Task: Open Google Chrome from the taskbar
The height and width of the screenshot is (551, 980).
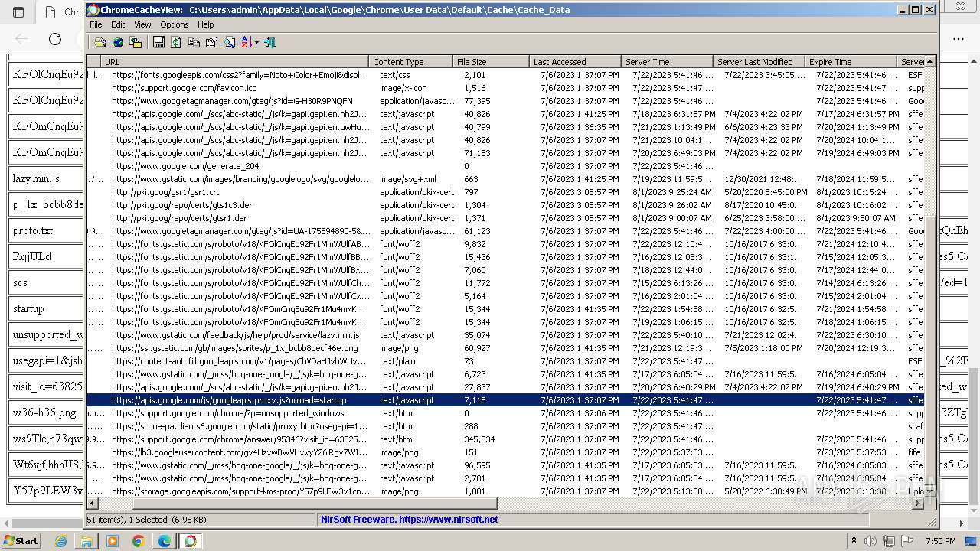Action: (139, 541)
